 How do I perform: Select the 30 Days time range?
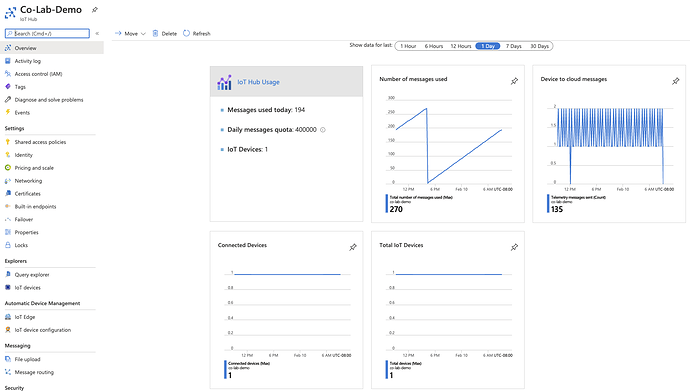pyautogui.click(x=539, y=46)
